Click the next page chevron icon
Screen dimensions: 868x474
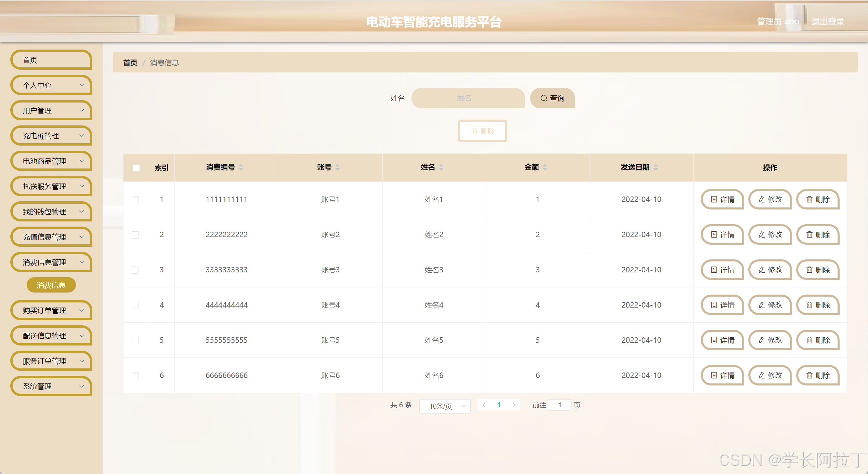pos(514,405)
